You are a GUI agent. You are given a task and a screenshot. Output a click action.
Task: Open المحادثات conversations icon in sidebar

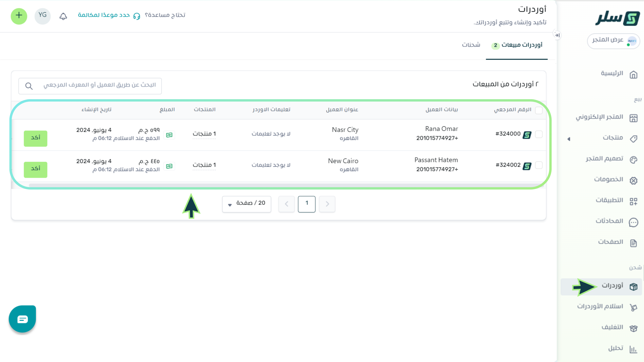pyautogui.click(x=633, y=222)
